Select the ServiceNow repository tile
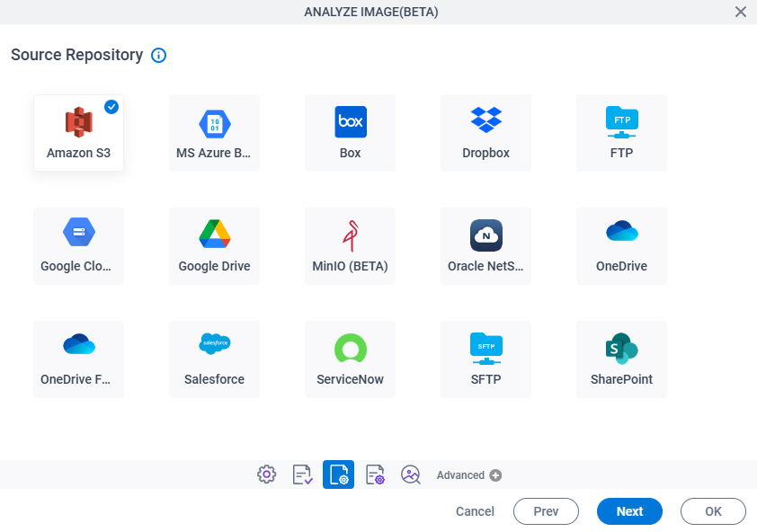757x532 pixels. pyautogui.click(x=350, y=359)
